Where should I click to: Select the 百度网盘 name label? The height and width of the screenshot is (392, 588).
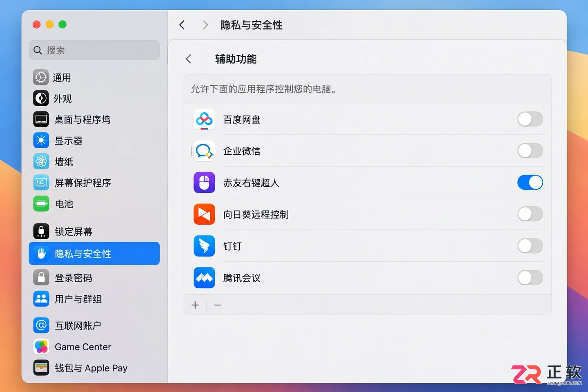(242, 120)
